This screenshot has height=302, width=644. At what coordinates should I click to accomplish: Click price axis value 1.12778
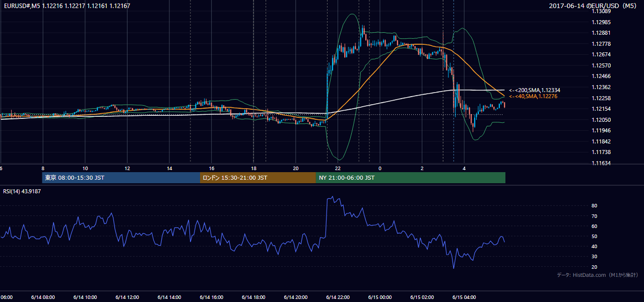point(601,44)
